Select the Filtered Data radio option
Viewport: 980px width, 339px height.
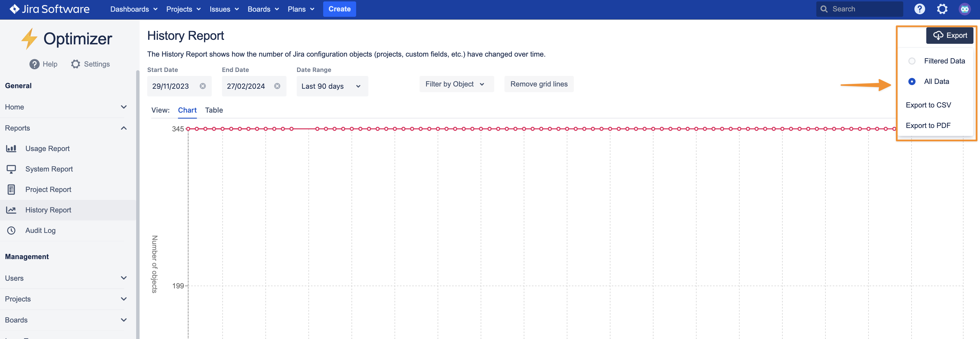(x=912, y=61)
